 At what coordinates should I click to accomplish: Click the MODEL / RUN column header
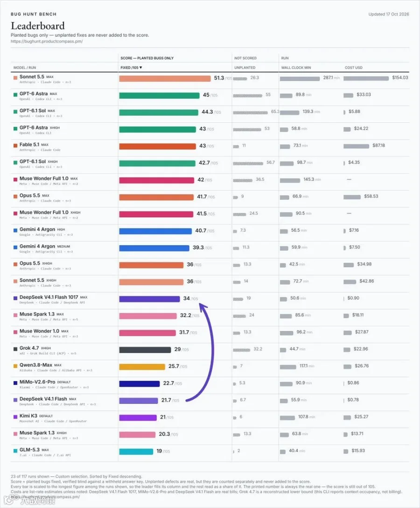[x=25, y=68]
